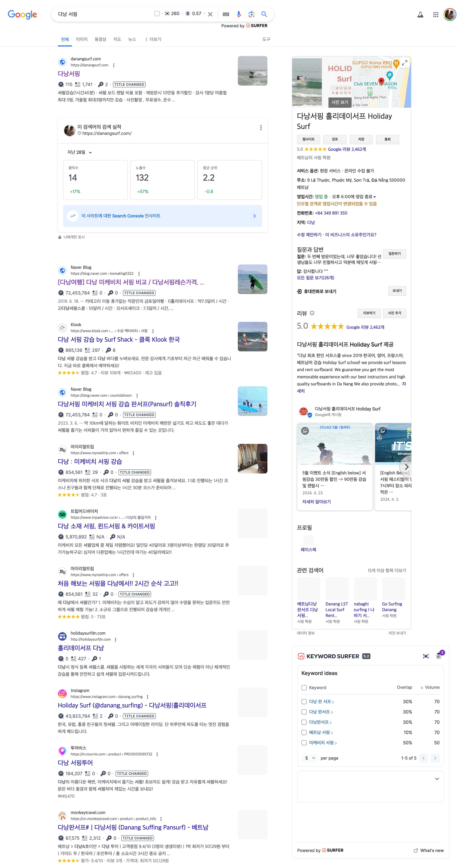The height and width of the screenshot is (868, 458).
Task: Click Keyword Surfer clipboard icon with badge
Action: pyautogui.click(x=439, y=656)
